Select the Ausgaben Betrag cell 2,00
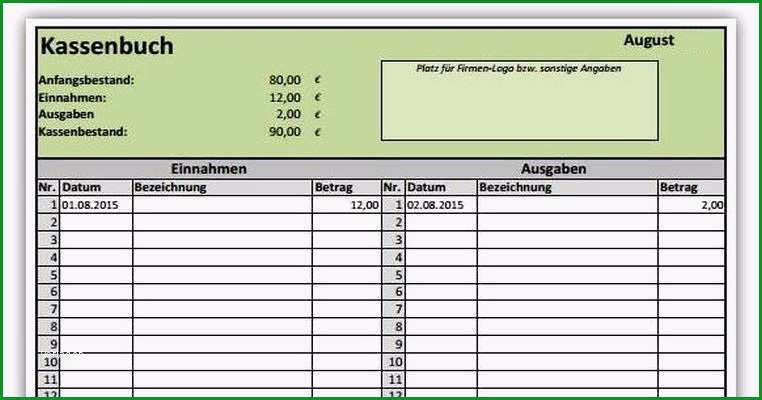 pyautogui.click(x=691, y=205)
